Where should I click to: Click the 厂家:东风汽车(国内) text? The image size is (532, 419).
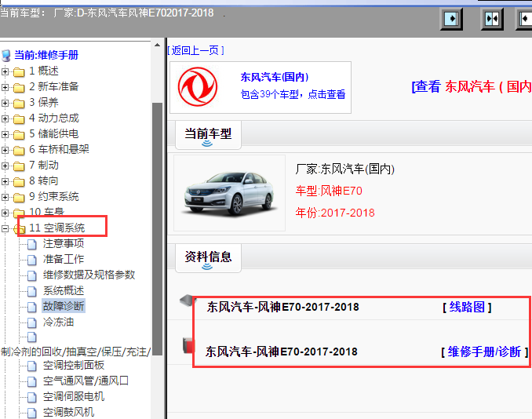[x=344, y=169]
